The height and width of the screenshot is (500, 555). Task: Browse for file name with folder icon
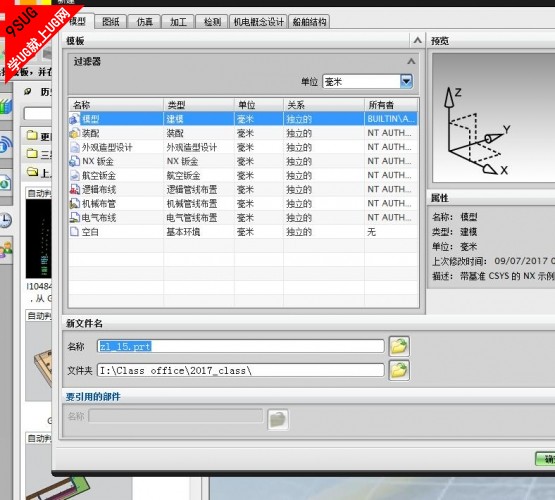(x=399, y=346)
